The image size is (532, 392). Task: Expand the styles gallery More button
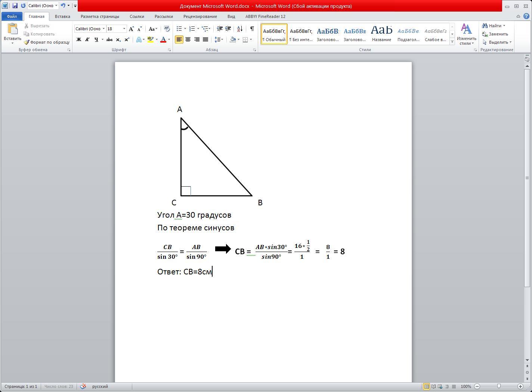[452, 41]
